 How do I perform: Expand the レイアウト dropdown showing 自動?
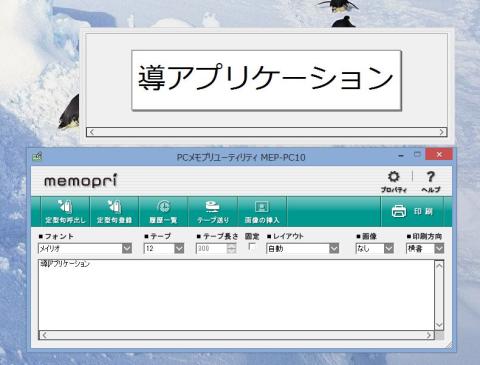click(334, 248)
